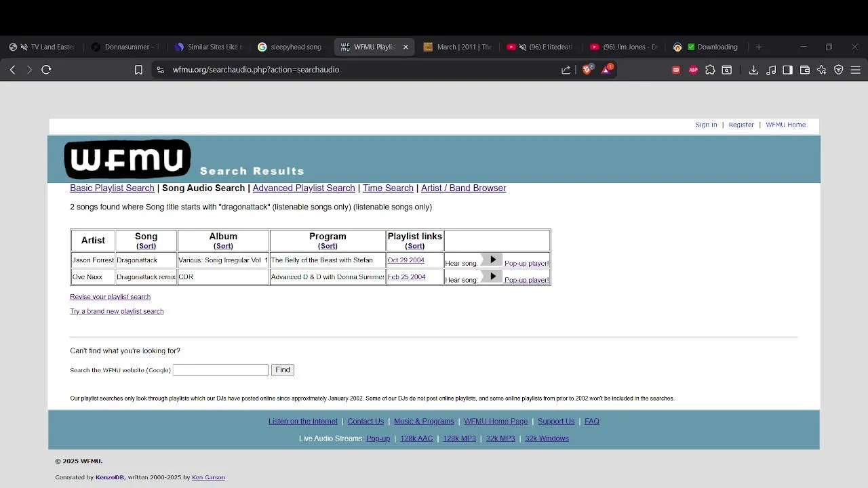Click the WFMU logo
The image size is (868, 488).
pos(127,159)
